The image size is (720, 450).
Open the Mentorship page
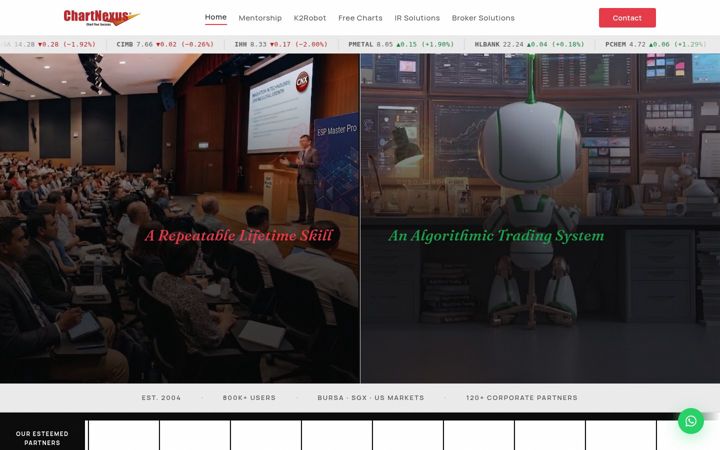click(260, 18)
